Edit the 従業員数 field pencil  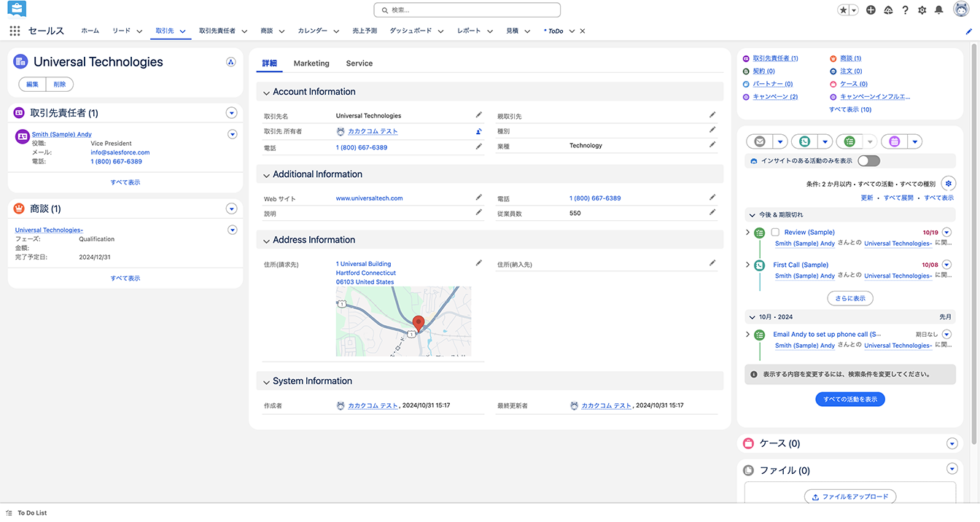pyautogui.click(x=712, y=212)
